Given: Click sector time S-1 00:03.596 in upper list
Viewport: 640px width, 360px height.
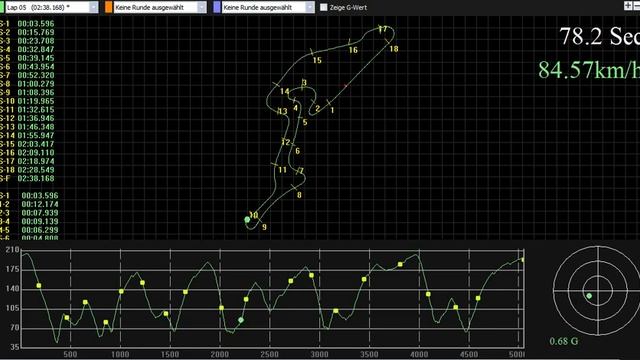Looking at the screenshot, I should point(27,24).
